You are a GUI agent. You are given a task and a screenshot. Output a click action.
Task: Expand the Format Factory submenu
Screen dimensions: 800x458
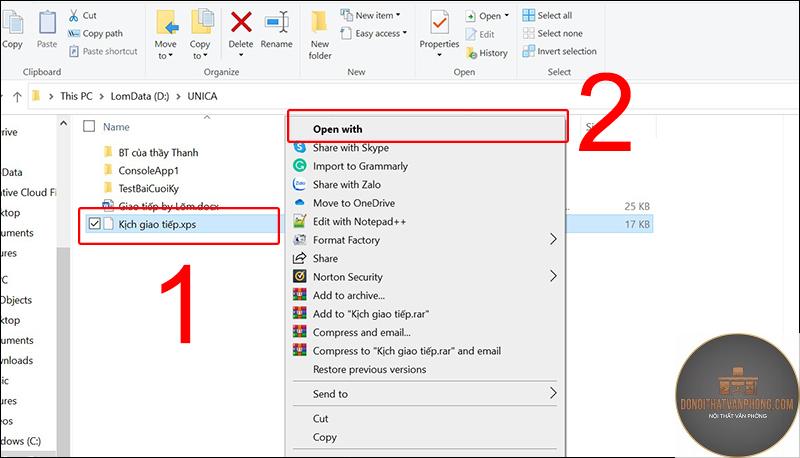click(x=553, y=239)
